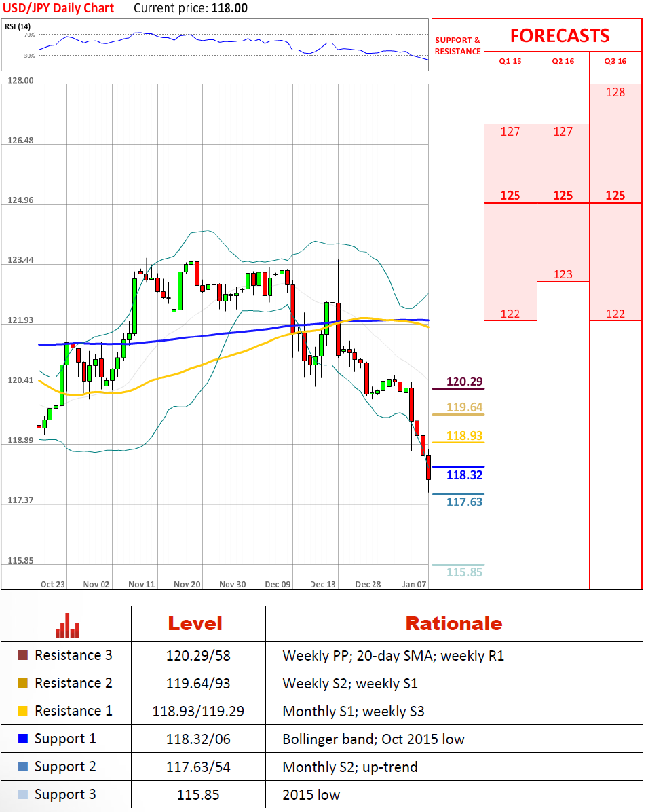This screenshot has width=648, height=812.
Task: Click the 127 forecast value in Q2 16
Action: [563, 132]
